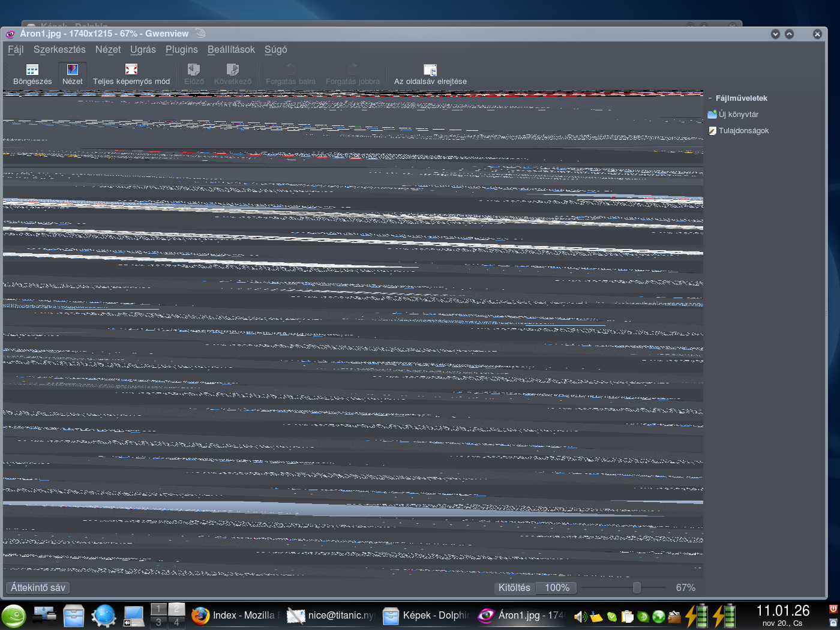Open the Plugins menu
This screenshot has width=840, height=630.
(x=181, y=50)
